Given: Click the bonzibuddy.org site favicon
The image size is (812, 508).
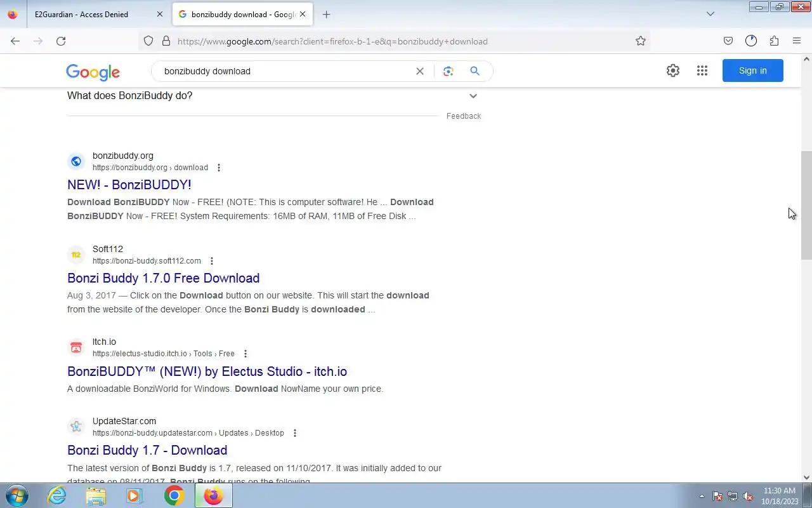Looking at the screenshot, I should point(76,161).
